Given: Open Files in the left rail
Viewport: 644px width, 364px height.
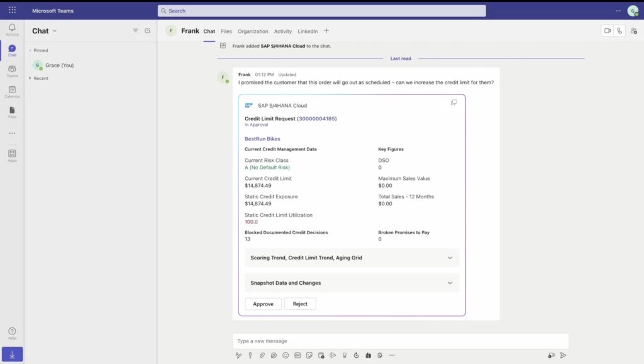Looking at the screenshot, I should point(12,112).
